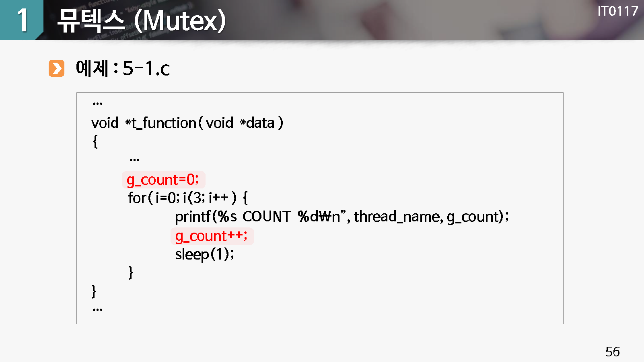Click the highlighted g_count=0; statement
The image size is (644, 362).
tap(163, 180)
